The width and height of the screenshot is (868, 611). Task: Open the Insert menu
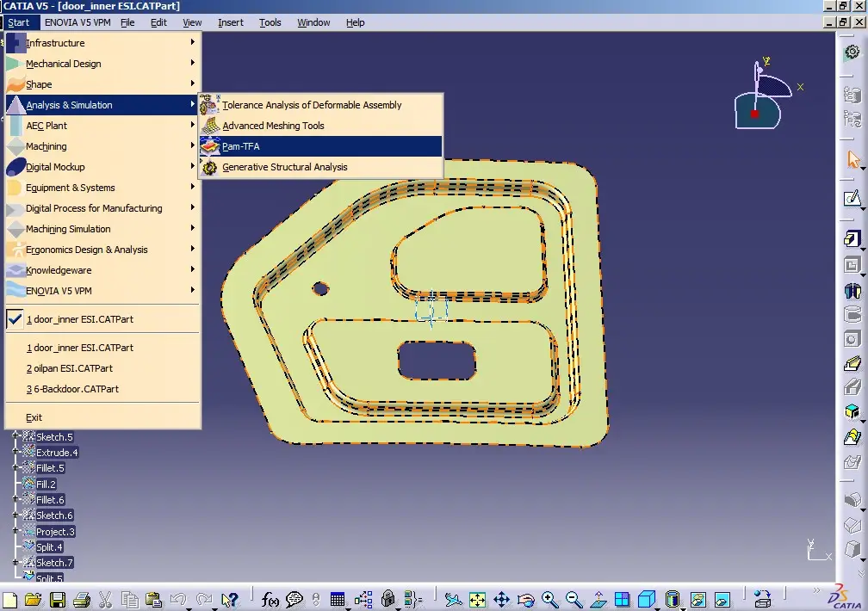tap(230, 22)
